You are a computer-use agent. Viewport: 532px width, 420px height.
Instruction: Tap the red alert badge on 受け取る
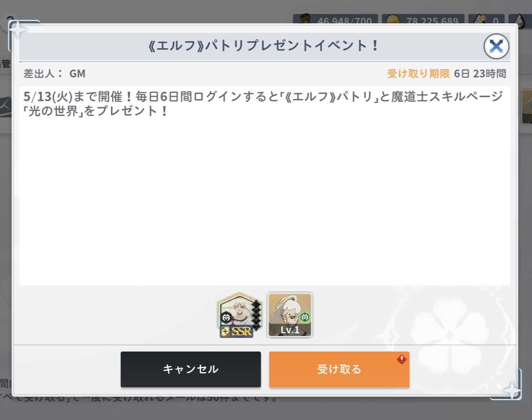tap(402, 359)
